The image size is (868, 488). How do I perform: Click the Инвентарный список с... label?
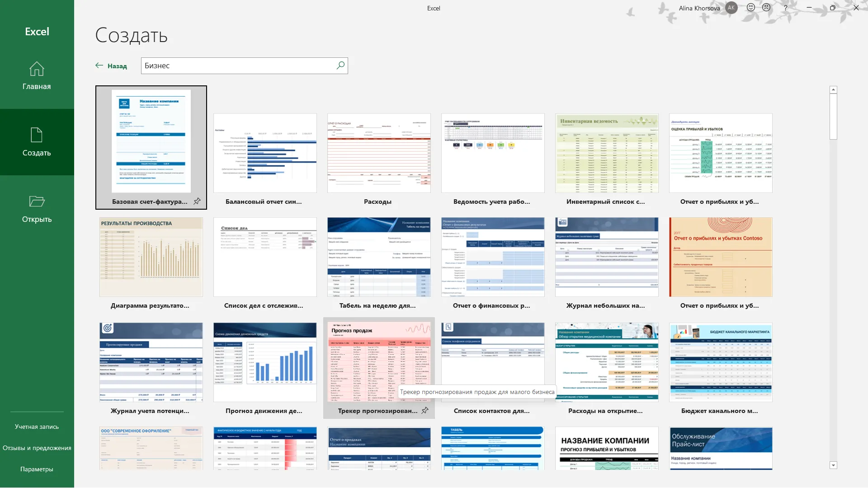point(605,202)
